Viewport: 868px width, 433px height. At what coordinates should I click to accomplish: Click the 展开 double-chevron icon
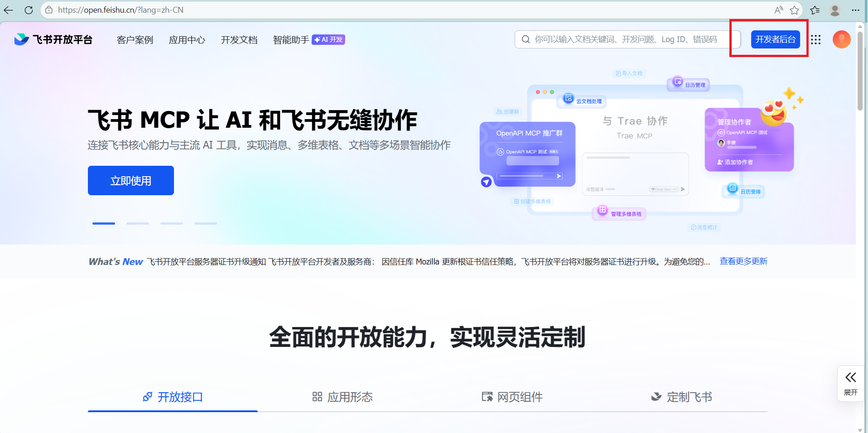coord(850,377)
